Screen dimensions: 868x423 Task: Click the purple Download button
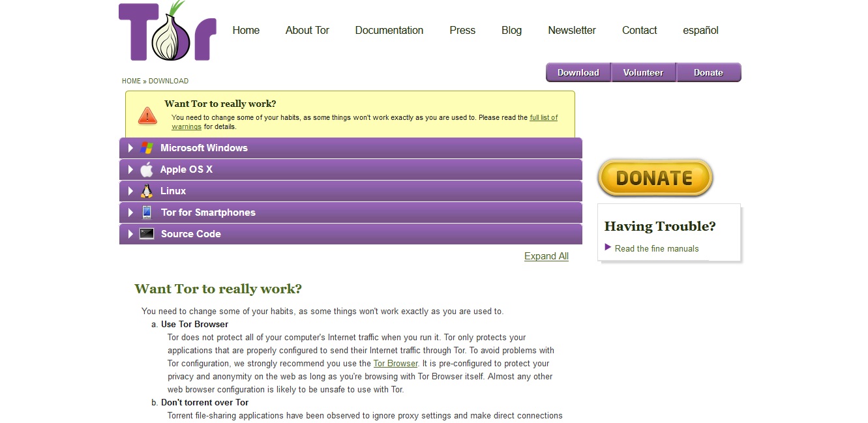click(x=578, y=72)
